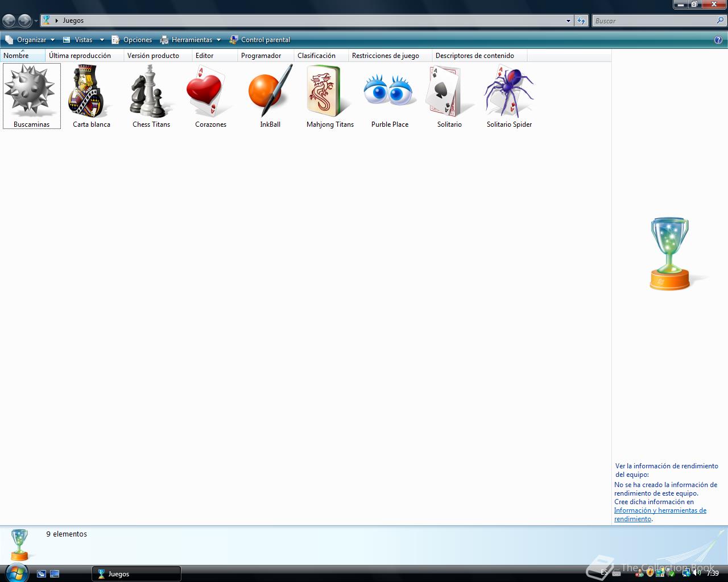Click the volume speaker tray icon
The height and width of the screenshot is (582, 728).
point(697,573)
